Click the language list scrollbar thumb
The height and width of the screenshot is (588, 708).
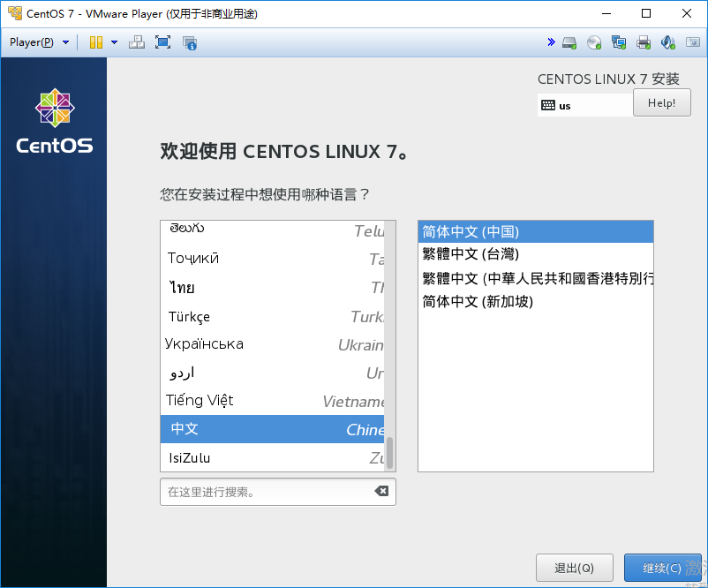[x=389, y=453]
